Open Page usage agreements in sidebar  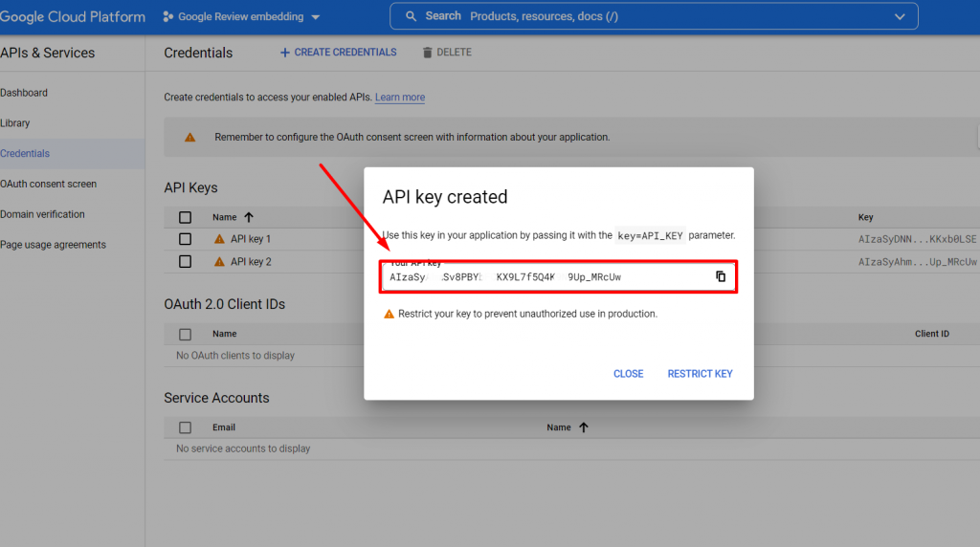(54, 245)
